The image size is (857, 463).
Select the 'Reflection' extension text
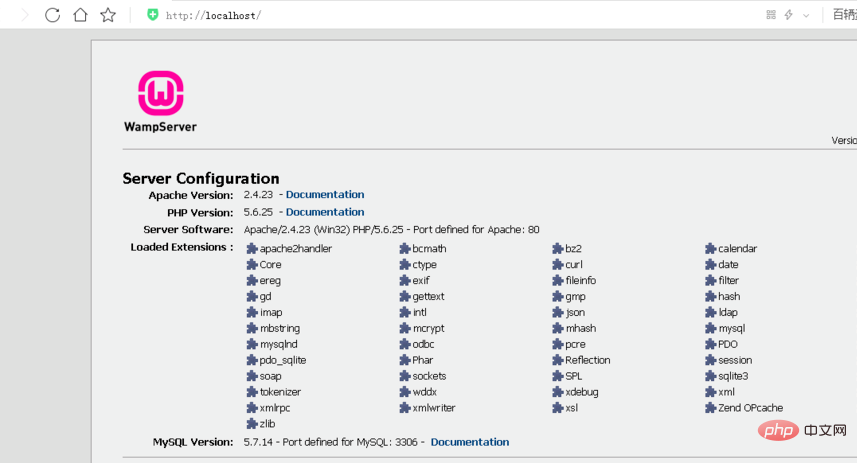tap(588, 360)
